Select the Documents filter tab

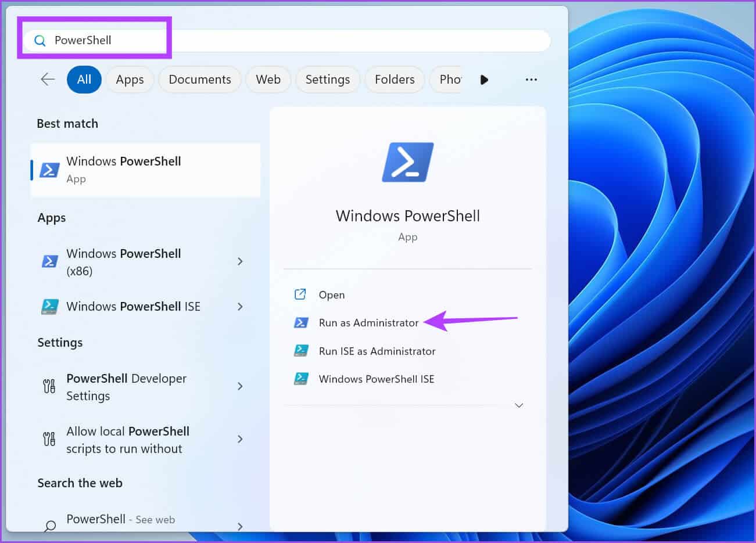[200, 80]
